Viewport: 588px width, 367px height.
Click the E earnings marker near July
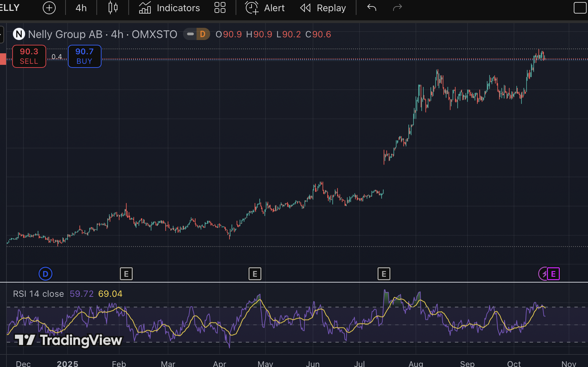coord(384,274)
